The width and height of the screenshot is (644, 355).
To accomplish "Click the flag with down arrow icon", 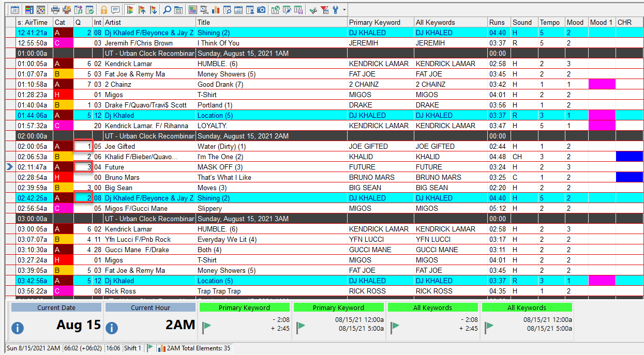I will pos(154,10).
